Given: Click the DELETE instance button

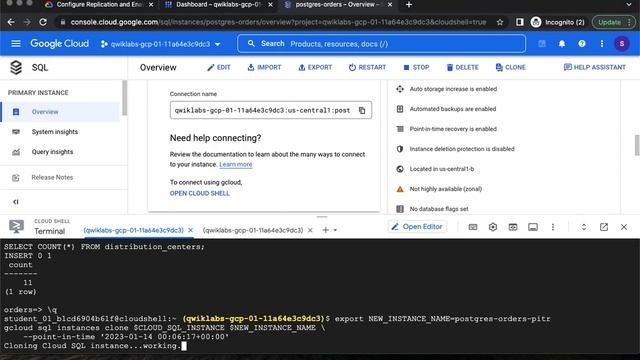Looking at the screenshot, I should coord(462,67).
